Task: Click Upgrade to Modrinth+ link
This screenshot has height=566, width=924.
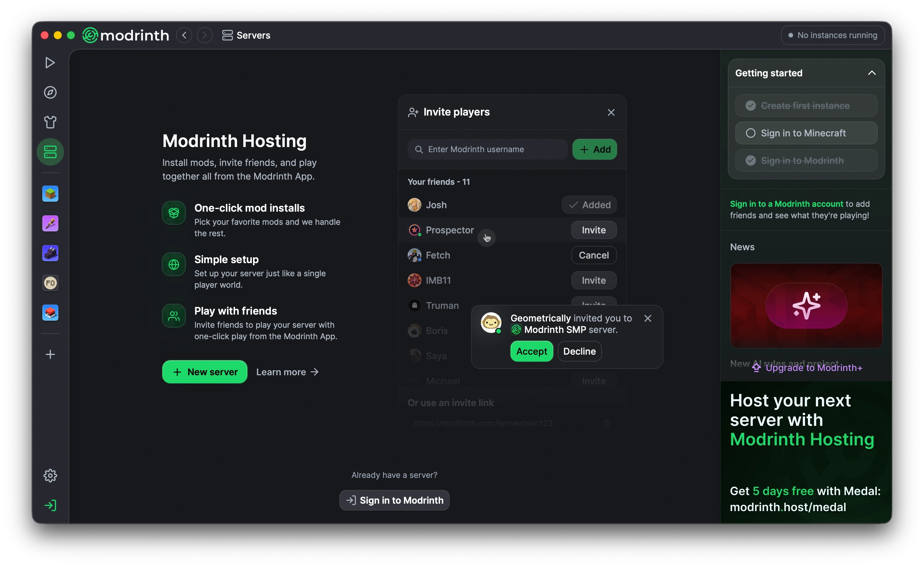Action: point(807,368)
